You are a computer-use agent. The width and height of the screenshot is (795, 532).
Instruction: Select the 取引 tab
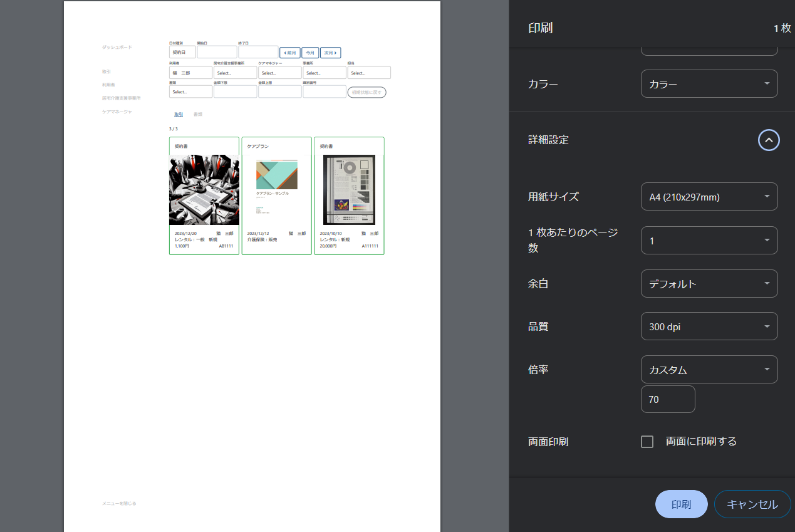(x=179, y=115)
